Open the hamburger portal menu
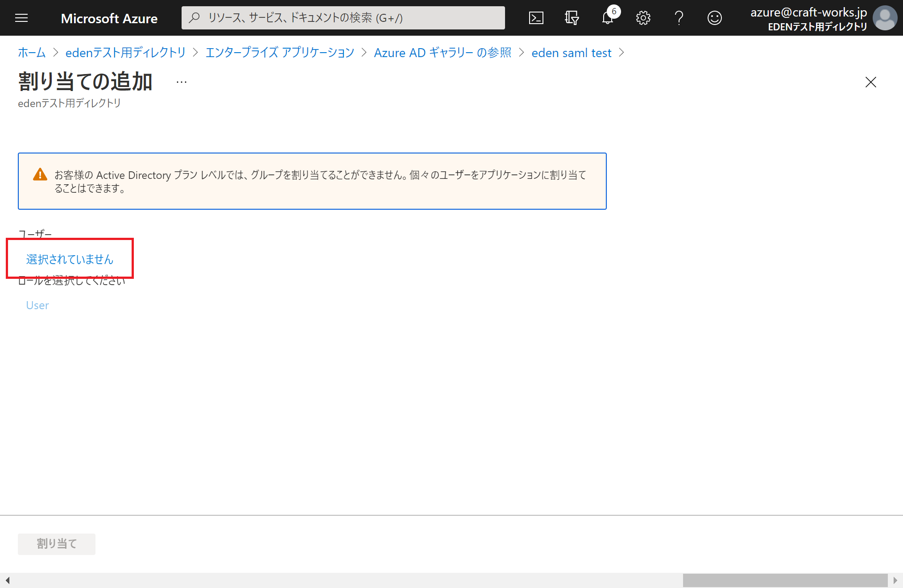Viewport: 903px width, 588px height. [x=21, y=18]
